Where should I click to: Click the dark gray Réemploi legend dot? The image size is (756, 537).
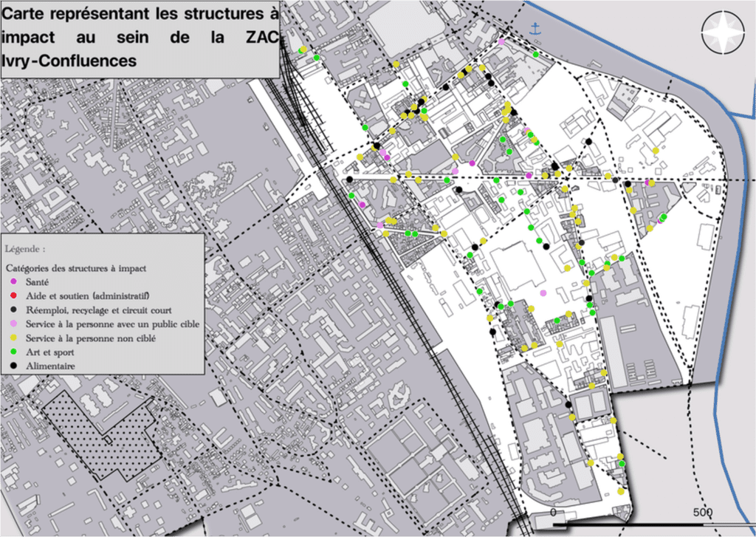click(14, 310)
